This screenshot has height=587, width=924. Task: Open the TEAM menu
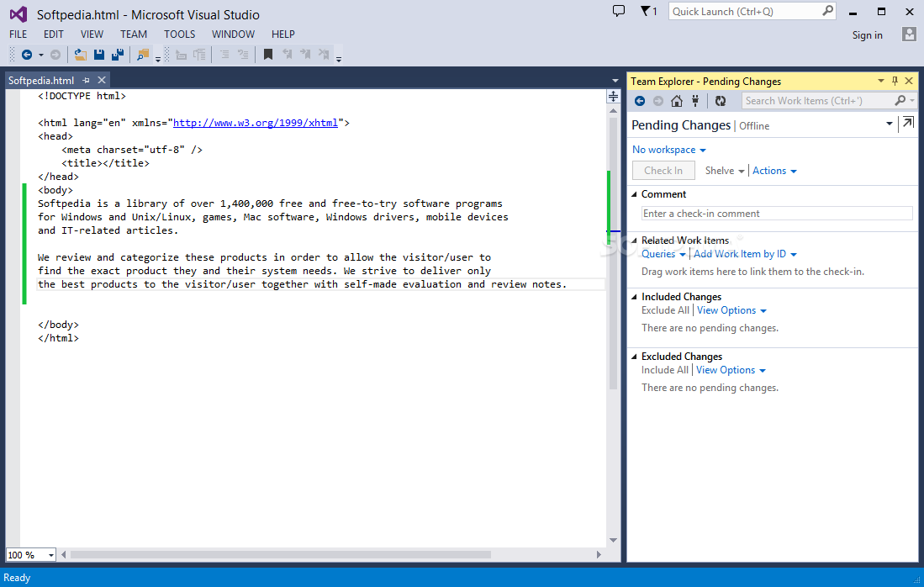[x=134, y=34]
